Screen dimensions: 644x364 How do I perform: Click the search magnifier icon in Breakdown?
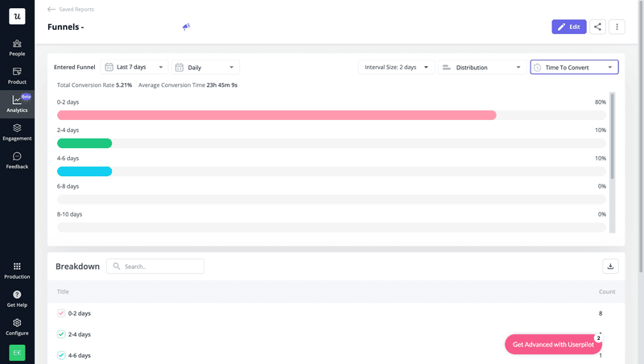pos(117,267)
